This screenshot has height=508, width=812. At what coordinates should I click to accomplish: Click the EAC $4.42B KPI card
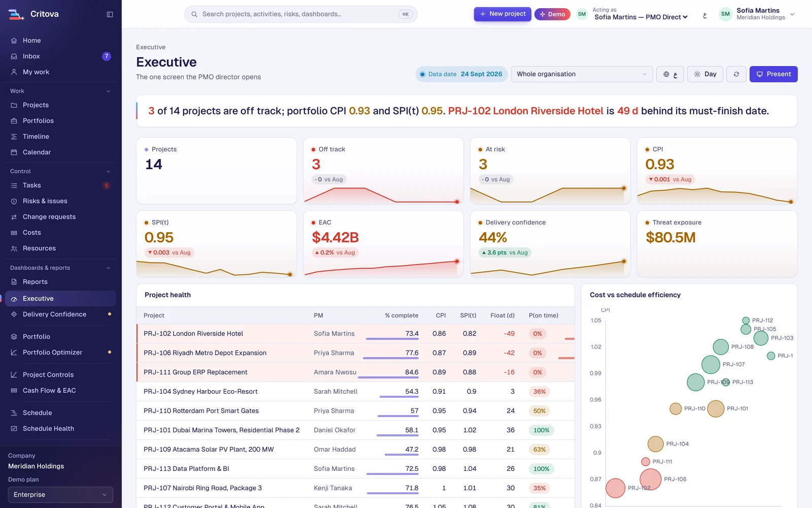click(383, 244)
